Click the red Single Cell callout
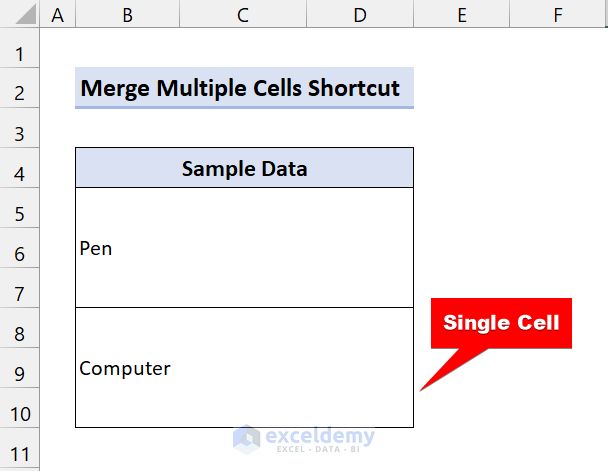This screenshot has height=471, width=608. [x=500, y=323]
